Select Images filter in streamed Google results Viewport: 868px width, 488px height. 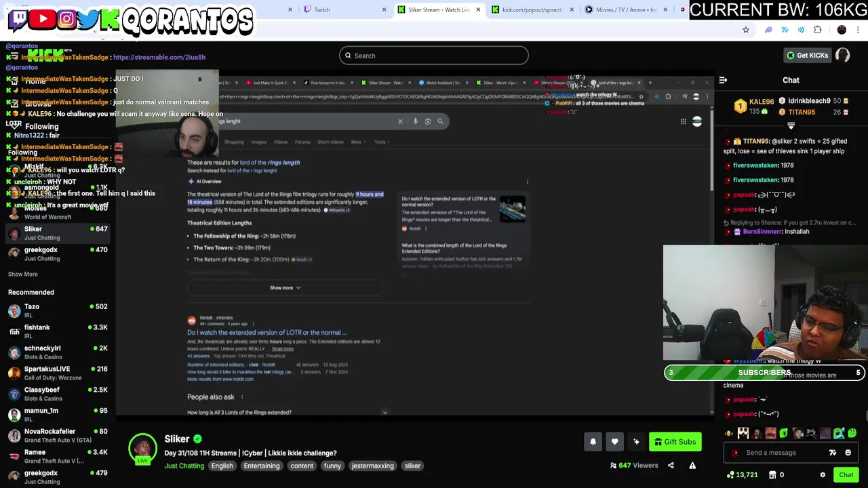(258, 142)
